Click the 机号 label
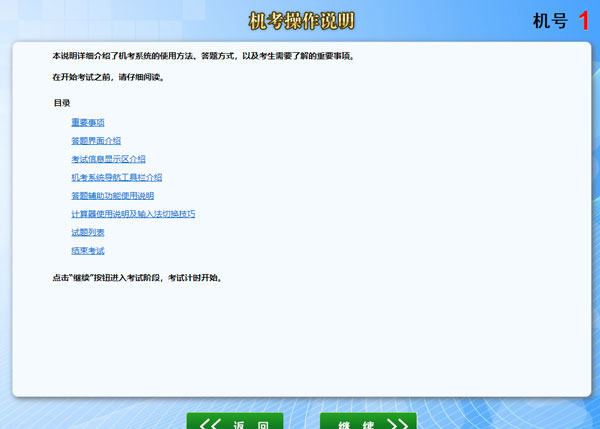 550,21
